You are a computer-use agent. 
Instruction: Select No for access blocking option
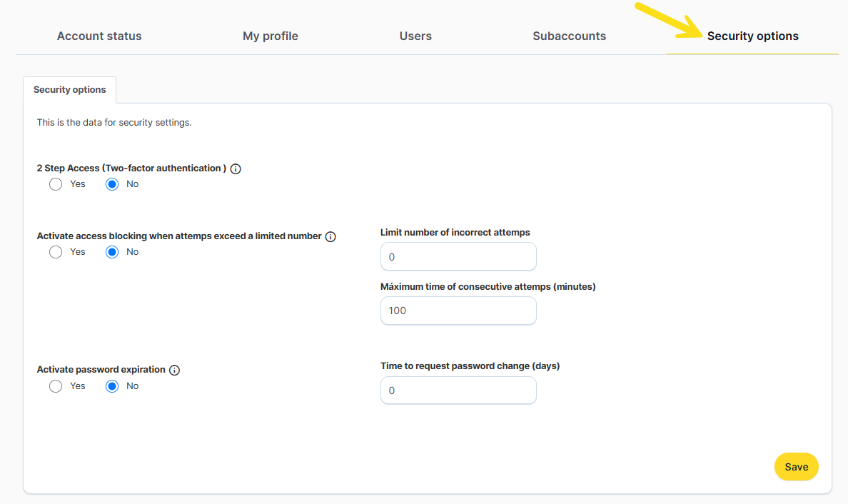pyautogui.click(x=112, y=252)
